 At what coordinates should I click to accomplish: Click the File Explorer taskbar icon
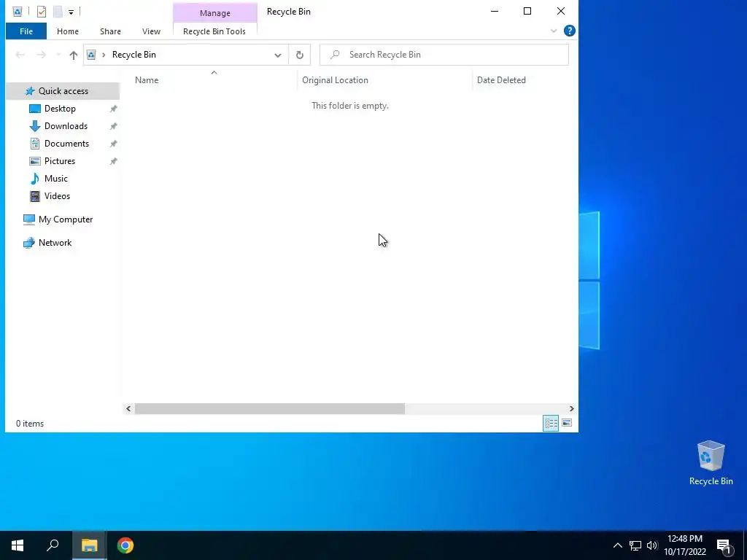click(x=89, y=545)
